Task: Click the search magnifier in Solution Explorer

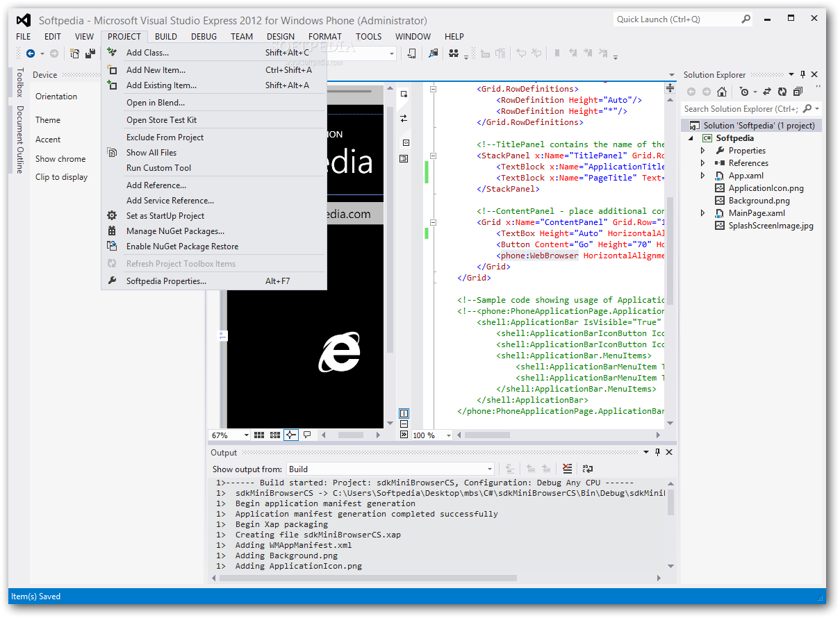Action: [807, 109]
